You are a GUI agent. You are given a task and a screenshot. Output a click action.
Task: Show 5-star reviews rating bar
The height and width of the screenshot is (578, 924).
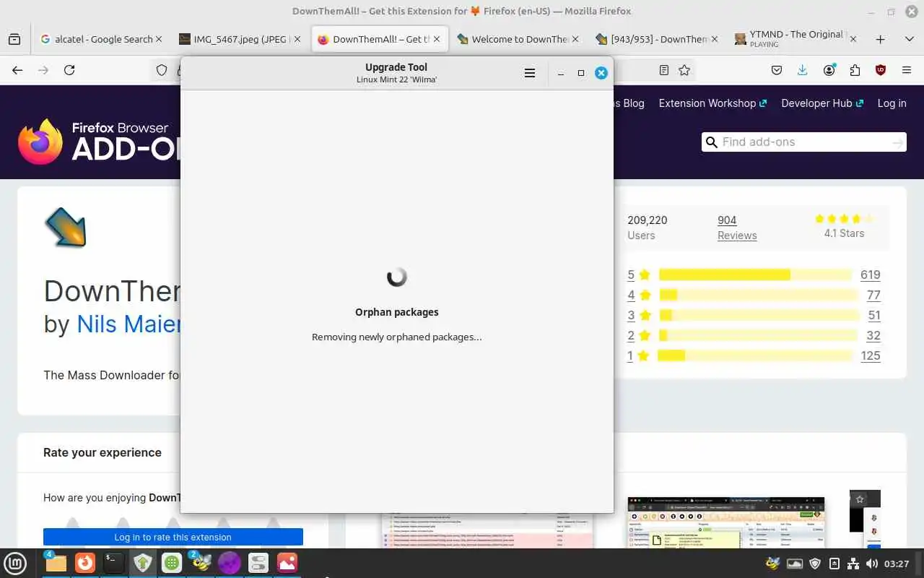click(755, 275)
